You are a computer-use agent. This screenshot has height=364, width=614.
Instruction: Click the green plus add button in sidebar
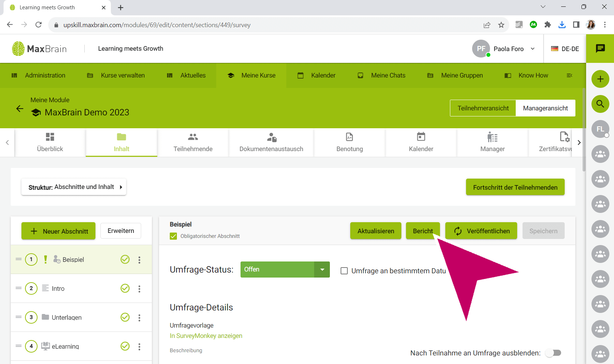click(x=600, y=79)
